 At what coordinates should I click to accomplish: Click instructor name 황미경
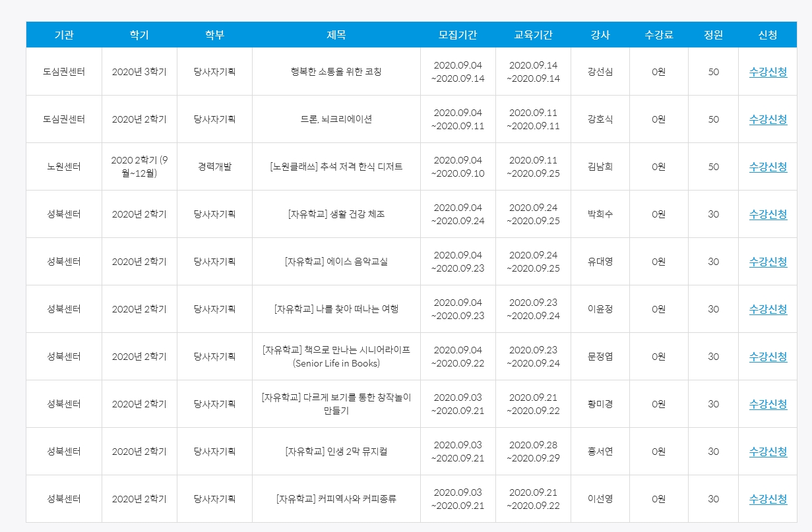coord(600,404)
